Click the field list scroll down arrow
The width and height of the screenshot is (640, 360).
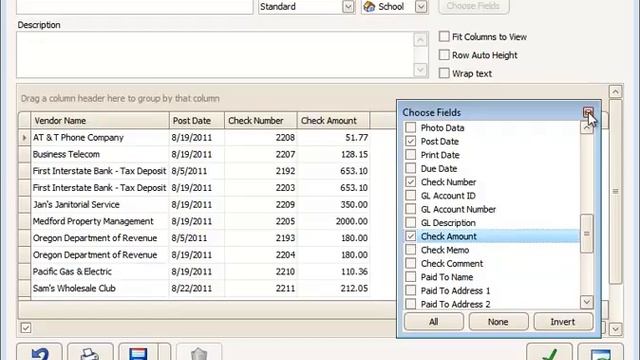pos(587,302)
